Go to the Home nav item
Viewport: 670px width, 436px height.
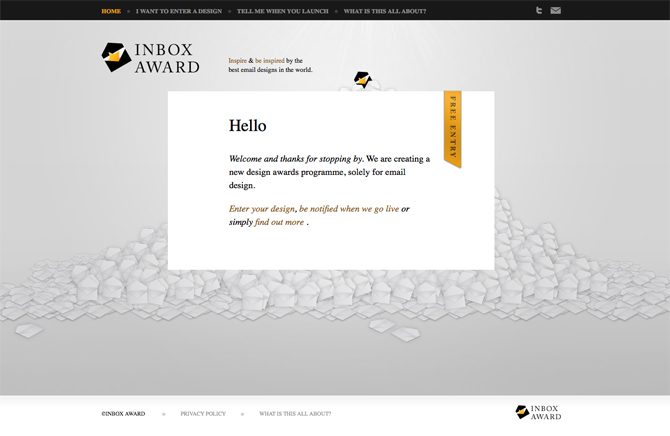pos(111,11)
